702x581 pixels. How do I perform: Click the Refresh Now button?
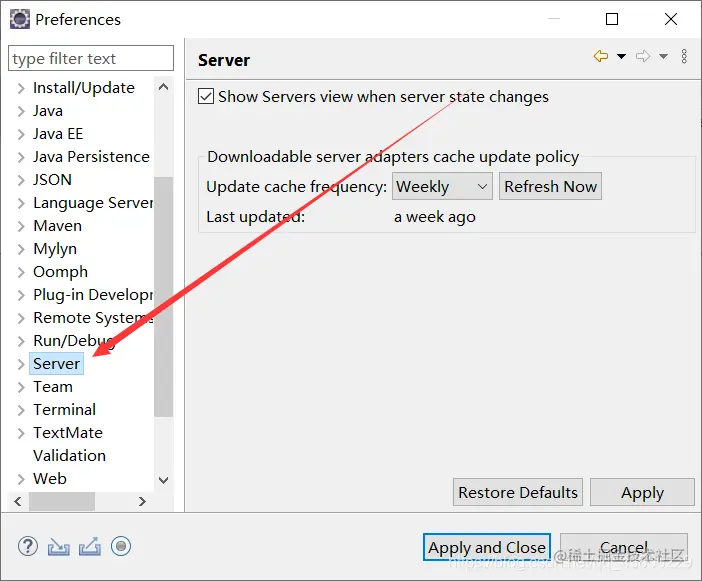[550, 186]
